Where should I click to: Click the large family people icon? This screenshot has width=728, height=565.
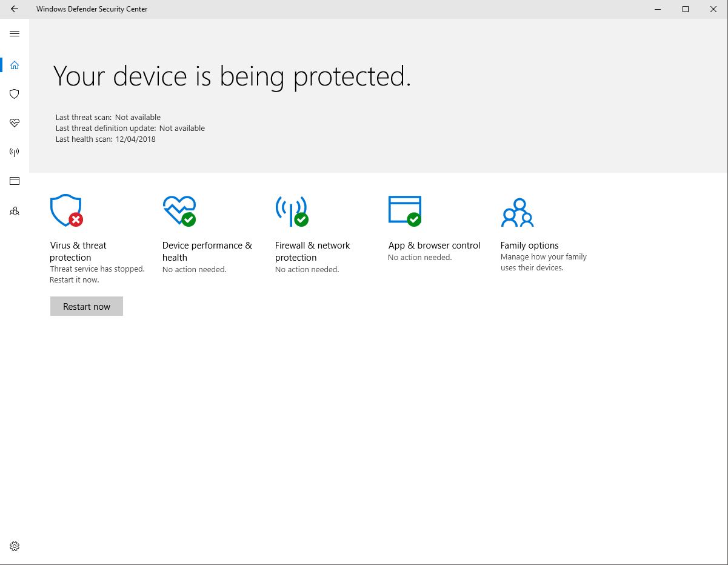point(518,212)
